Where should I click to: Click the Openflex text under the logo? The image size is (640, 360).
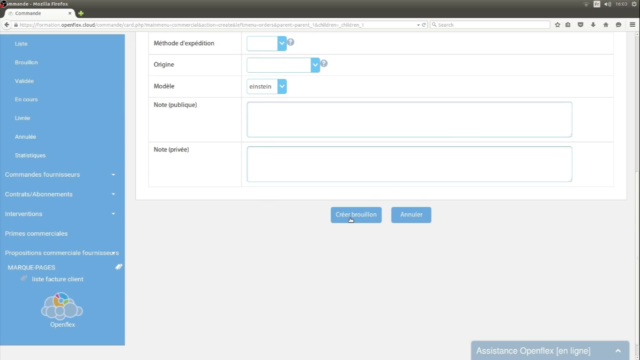coord(62,325)
